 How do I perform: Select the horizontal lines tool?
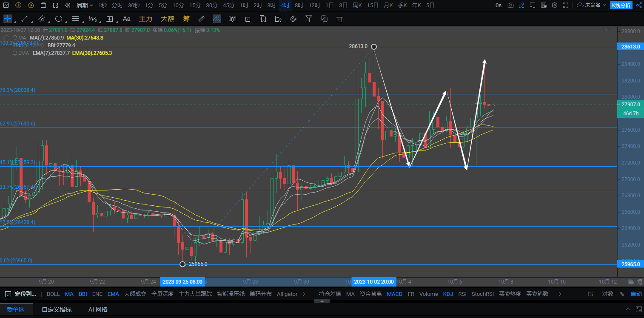click(76, 19)
